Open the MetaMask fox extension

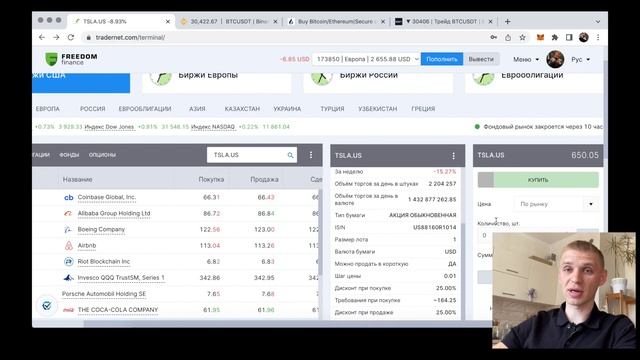pos(540,37)
